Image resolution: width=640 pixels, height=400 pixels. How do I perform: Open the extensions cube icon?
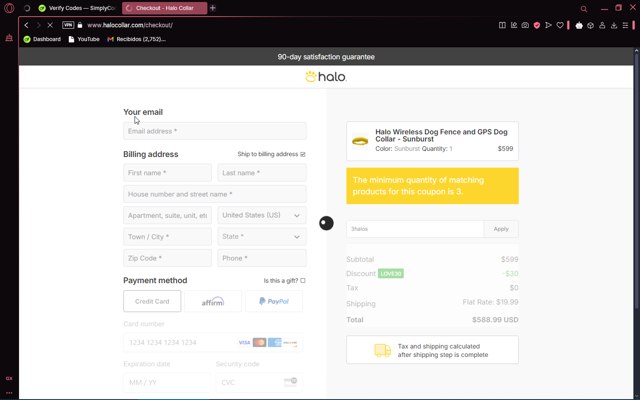[590, 25]
